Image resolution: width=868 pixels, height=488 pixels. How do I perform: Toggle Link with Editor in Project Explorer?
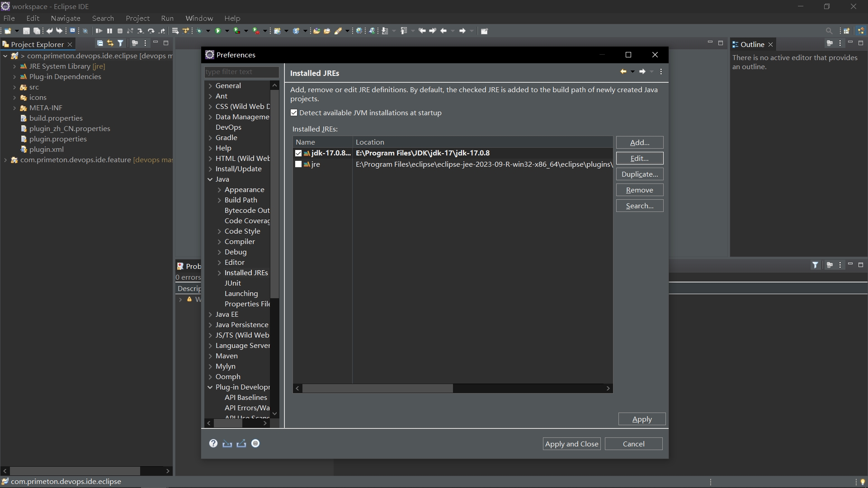tap(110, 43)
